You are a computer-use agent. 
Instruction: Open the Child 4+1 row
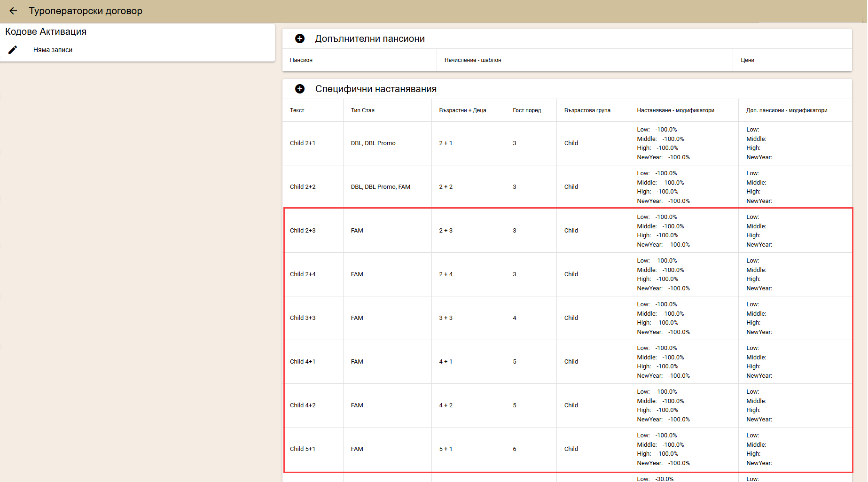567,362
